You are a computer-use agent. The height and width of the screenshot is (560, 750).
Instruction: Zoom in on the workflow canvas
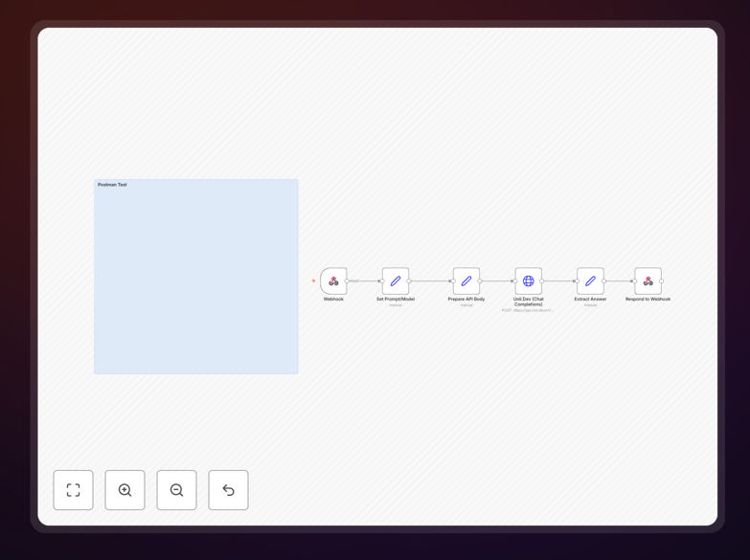125,490
